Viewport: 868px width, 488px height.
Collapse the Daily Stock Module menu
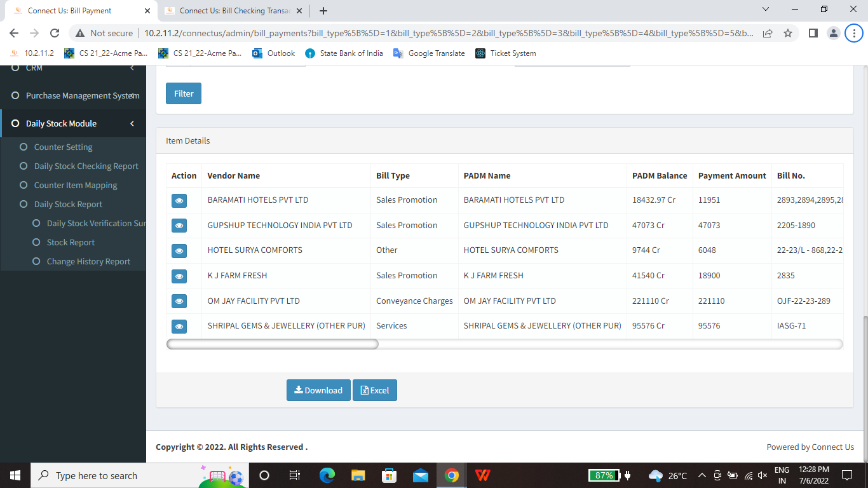(73, 123)
